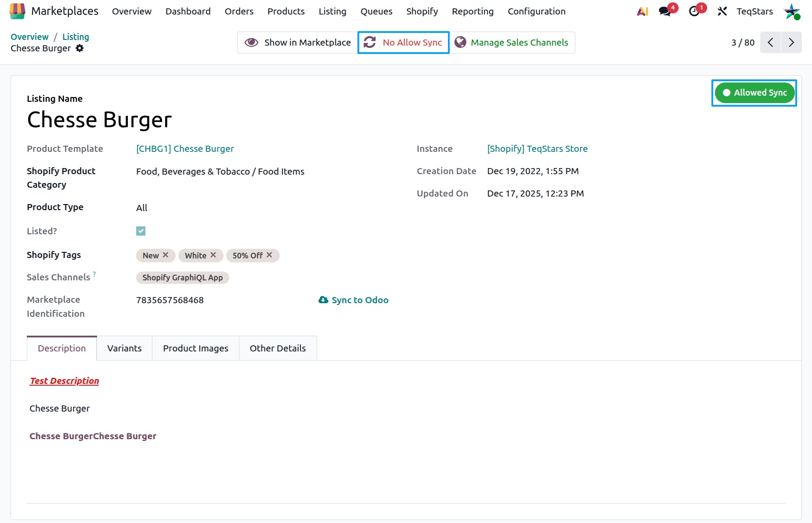The width and height of the screenshot is (812, 523).
Task: Open the Products menu
Action: coord(286,11)
